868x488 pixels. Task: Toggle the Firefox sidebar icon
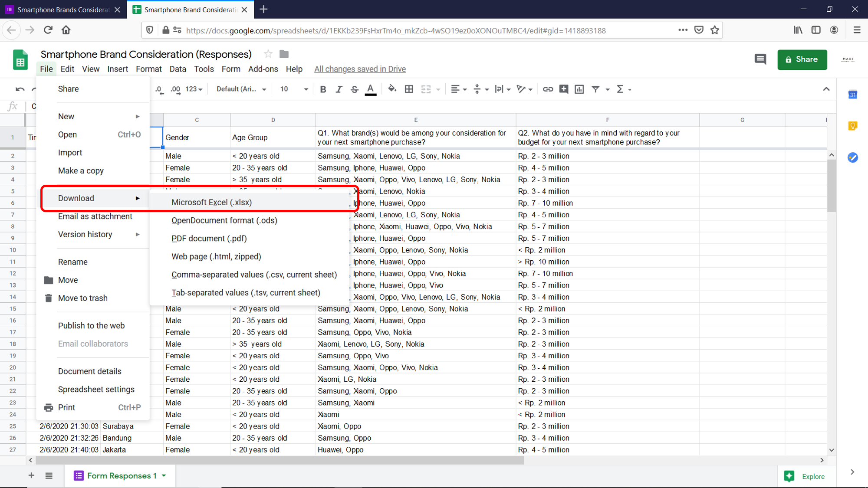tap(816, 30)
